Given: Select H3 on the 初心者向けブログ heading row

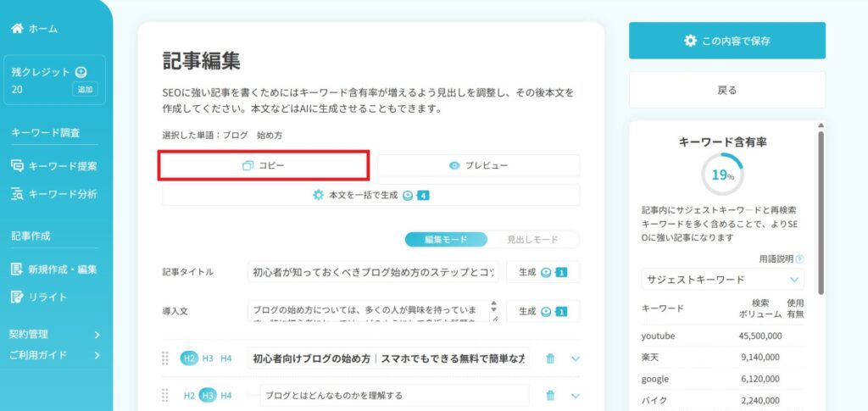Looking at the screenshot, I should pyautogui.click(x=208, y=358).
